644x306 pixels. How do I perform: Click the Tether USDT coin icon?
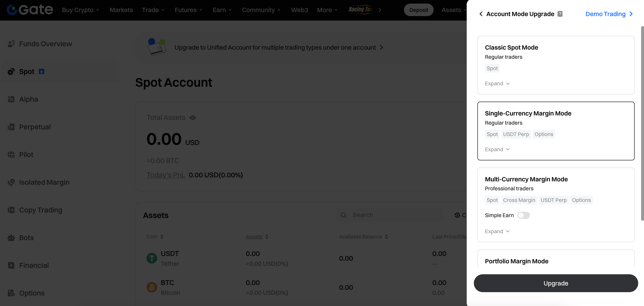coord(152,258)
